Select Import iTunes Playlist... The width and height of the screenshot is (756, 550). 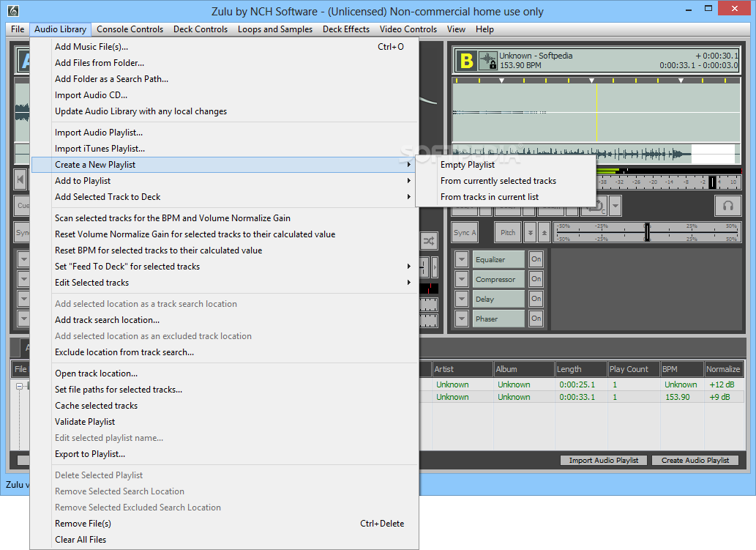(x=224, y=149)
